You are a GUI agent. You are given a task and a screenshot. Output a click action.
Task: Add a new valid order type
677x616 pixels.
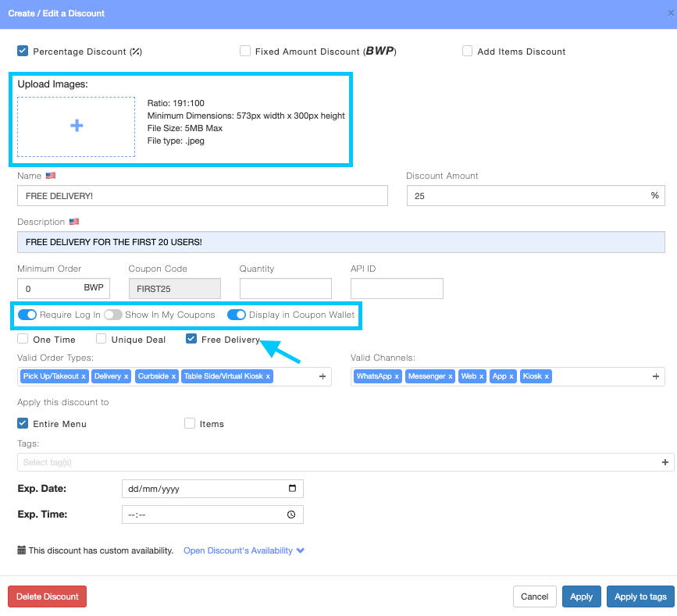pyautogui.click(x=322, y=376)
